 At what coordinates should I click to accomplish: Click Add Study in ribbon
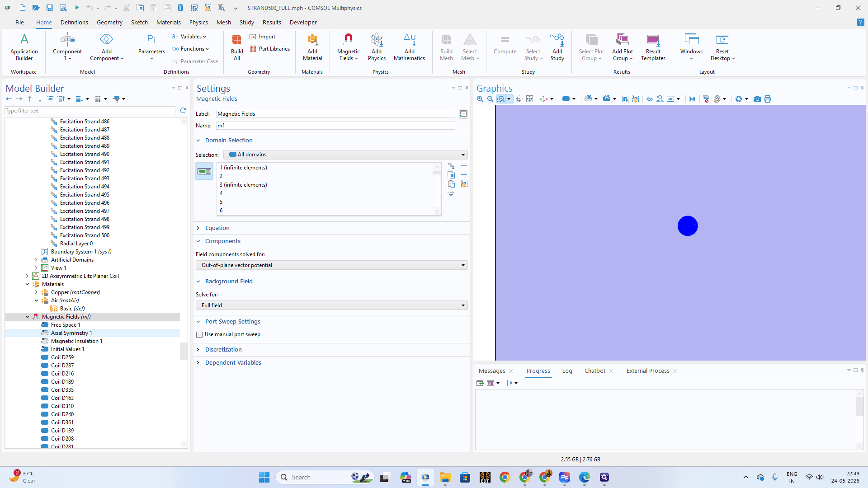[x=557, y=47]
